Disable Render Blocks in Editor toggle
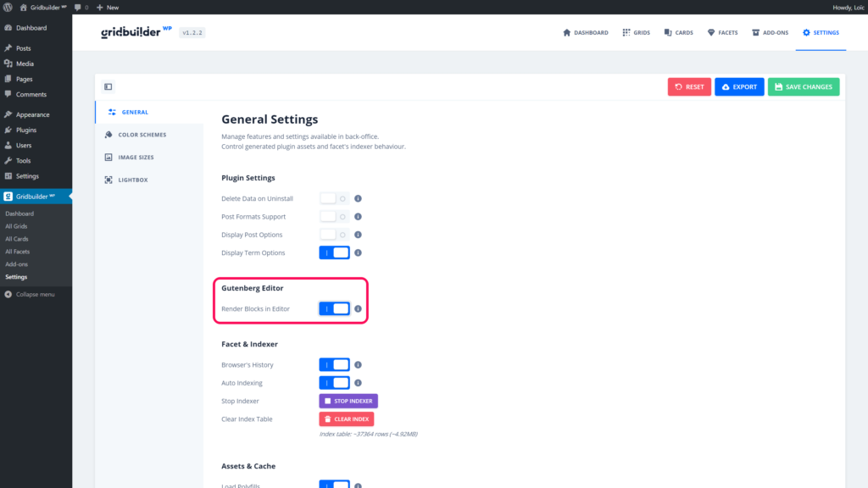This screenshot has height=488, width=868. coord(334,308)
